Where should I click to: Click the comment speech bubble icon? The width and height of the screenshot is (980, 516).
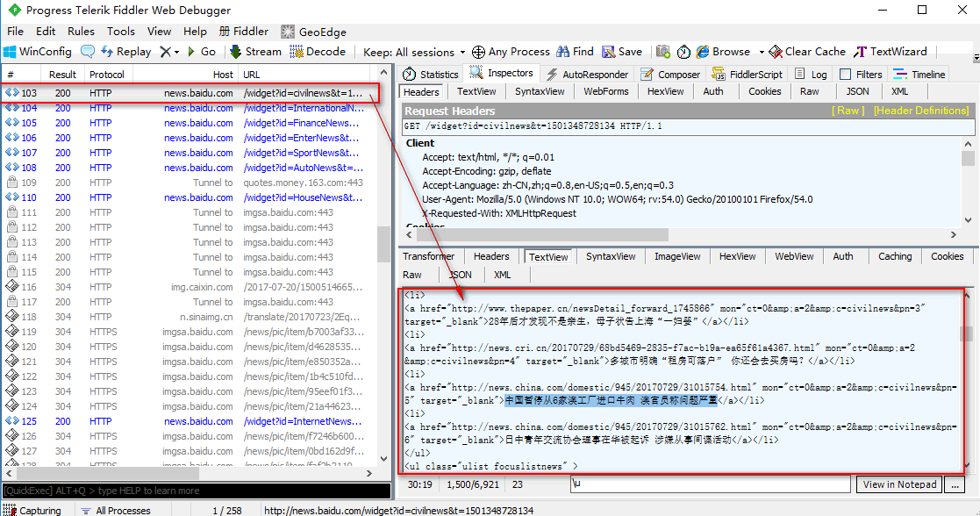tap(88, 52)
